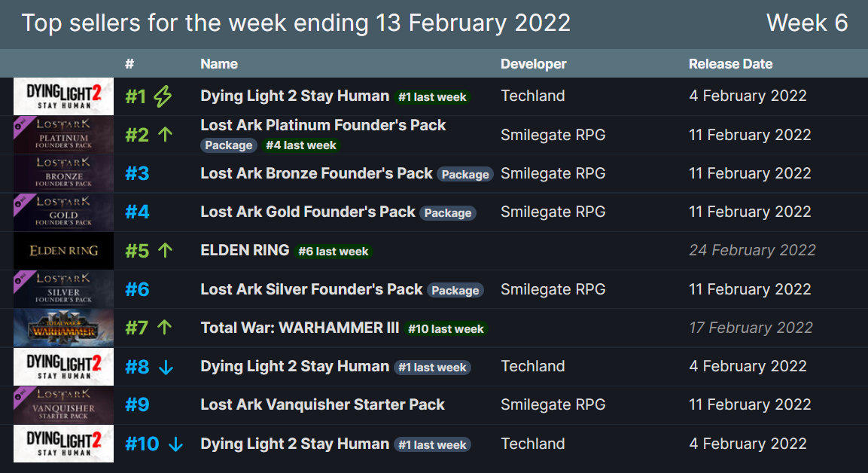Click the Lost Ark Platinum pack thumbnail
The height and width of the screenshot is (473, 868).
pyautogui.click(x=63, y=135)
